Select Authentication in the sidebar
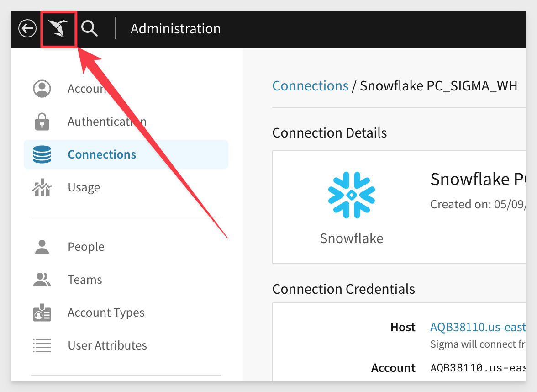This screenshot has height=392, width=537. [107, 122]
